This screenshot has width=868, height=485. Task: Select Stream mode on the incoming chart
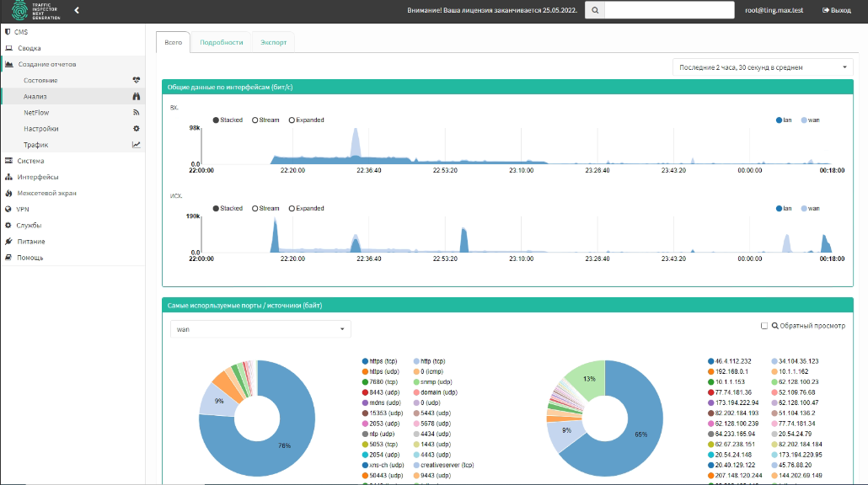pyautogui.click(x=255, y=120)
